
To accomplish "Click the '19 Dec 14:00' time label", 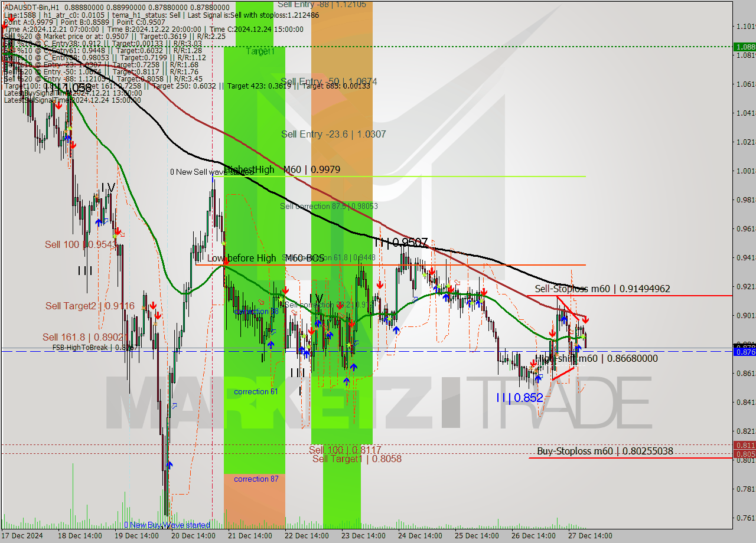I will coord(136,536).
